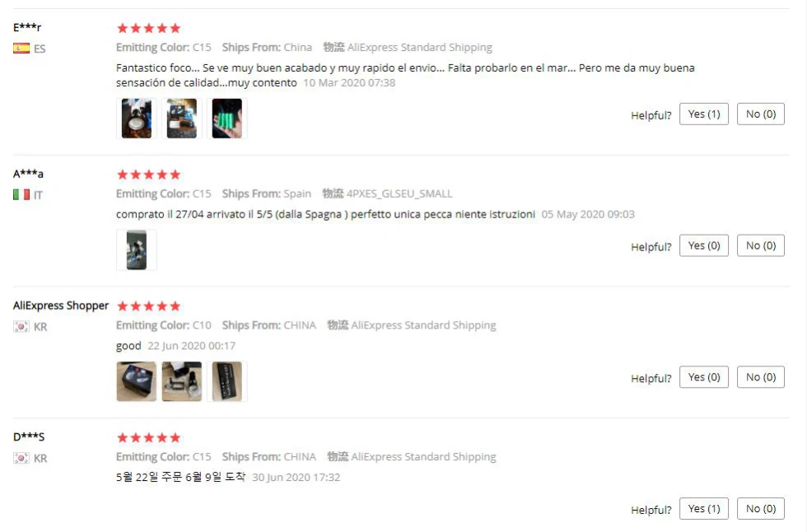Vote No (0) on AliExpress Shopper's review

coord(761,377)
